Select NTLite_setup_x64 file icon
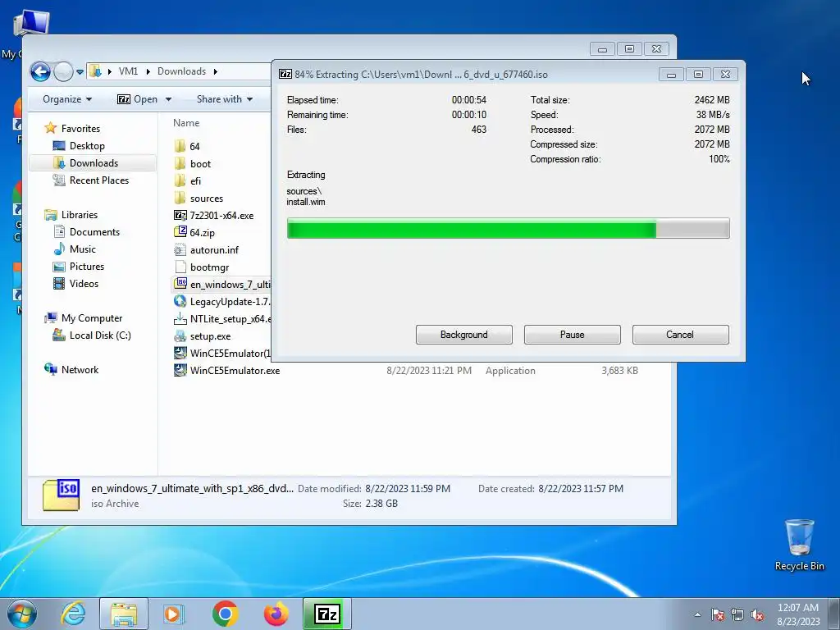 pyautogui.click(x=180, y=319)
